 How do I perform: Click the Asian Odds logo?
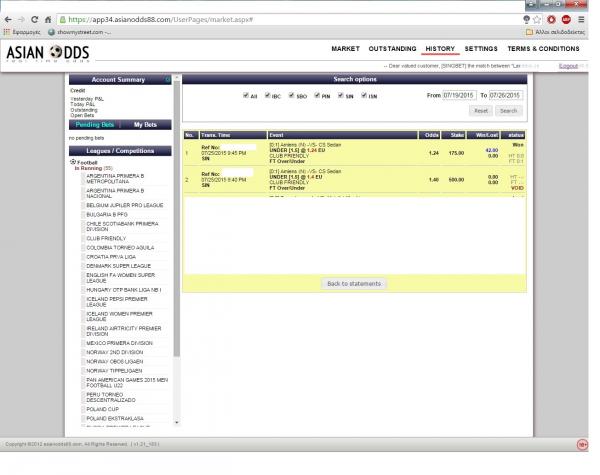tap(46, 52)
